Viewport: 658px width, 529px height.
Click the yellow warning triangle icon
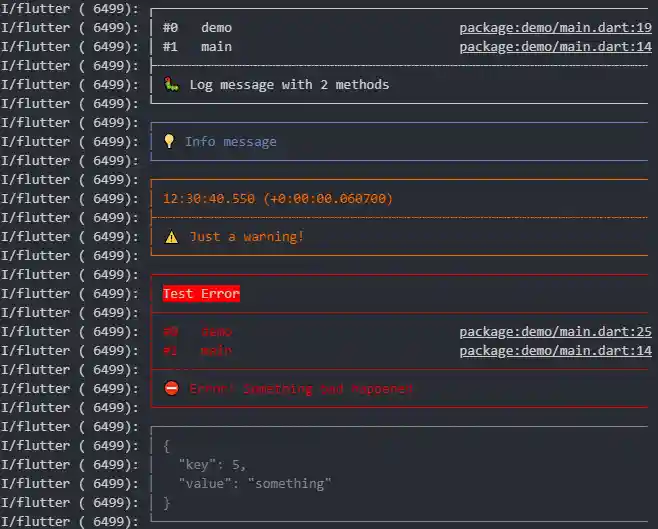(171, 237)
